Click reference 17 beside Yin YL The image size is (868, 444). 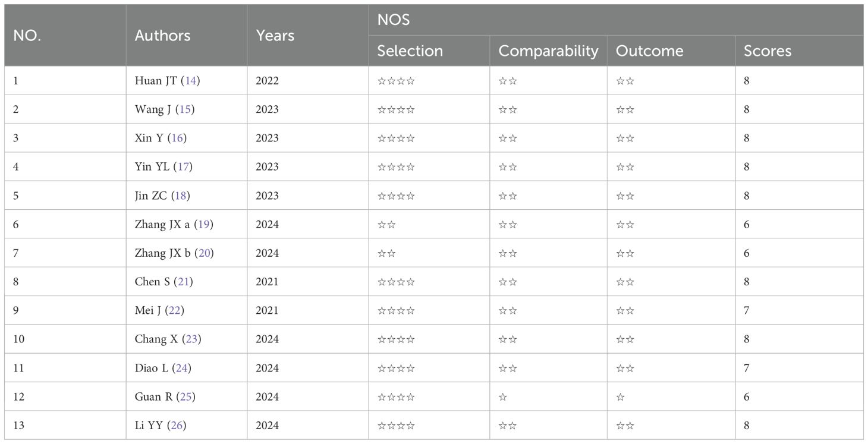pos(183,167)
